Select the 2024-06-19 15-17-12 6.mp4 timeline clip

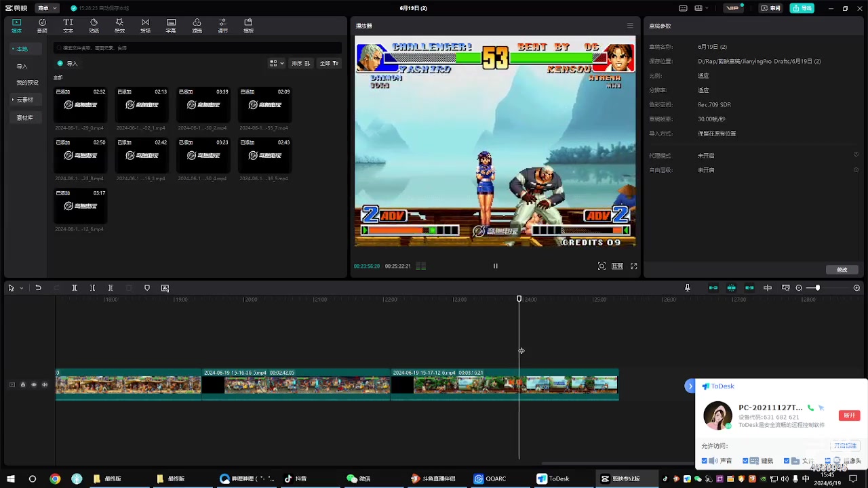(505, 384)
